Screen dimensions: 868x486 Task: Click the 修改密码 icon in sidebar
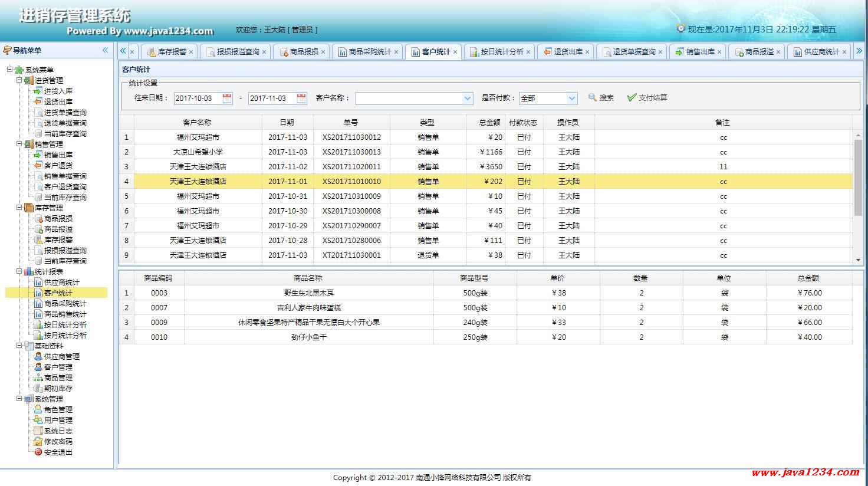38,442
